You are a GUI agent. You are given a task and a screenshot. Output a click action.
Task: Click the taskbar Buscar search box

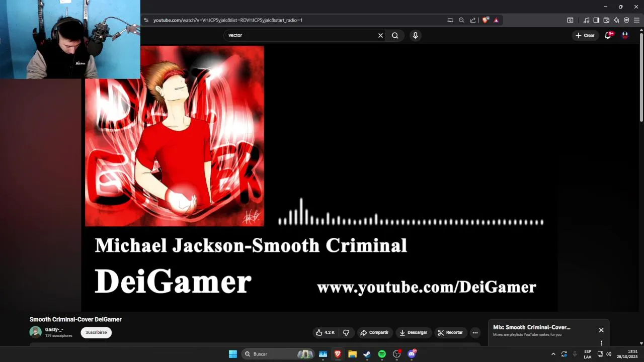(x=278, y=354)
